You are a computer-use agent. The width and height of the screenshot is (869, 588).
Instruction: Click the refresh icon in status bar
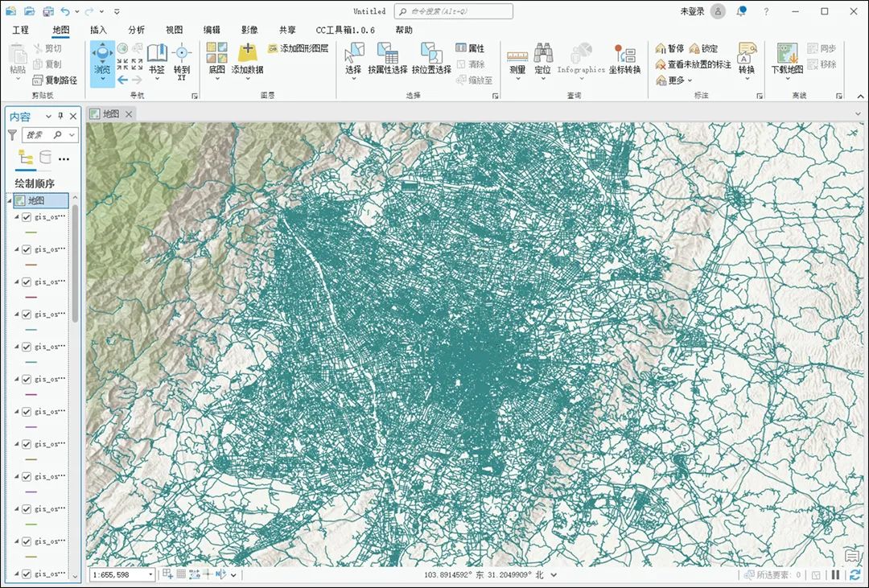point(855,575)
